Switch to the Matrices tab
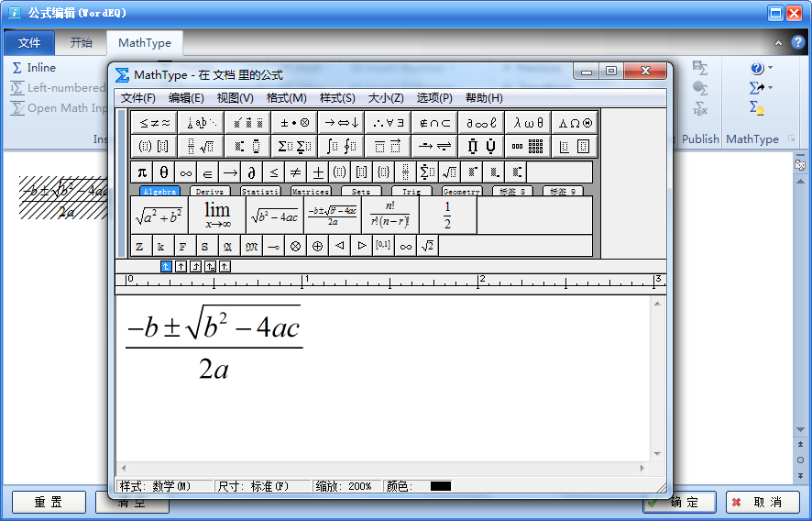 tap(311, 192)
